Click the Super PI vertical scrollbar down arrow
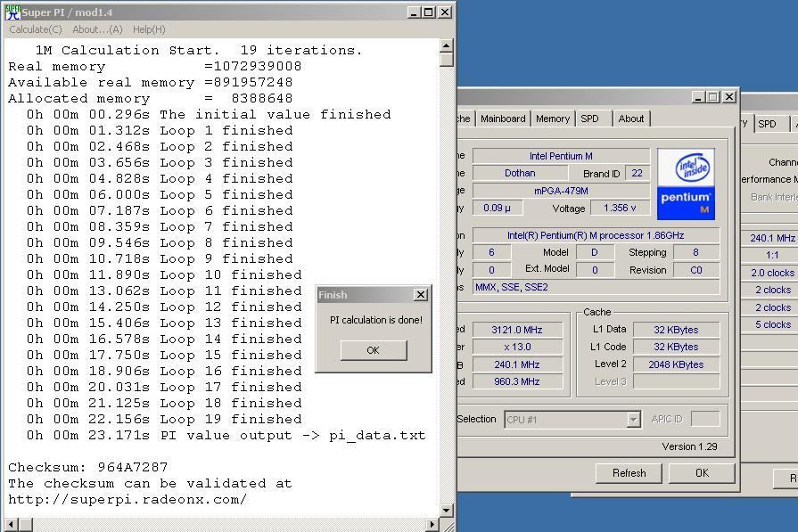Viewport: 798px width, 532px height. (447, 510)
